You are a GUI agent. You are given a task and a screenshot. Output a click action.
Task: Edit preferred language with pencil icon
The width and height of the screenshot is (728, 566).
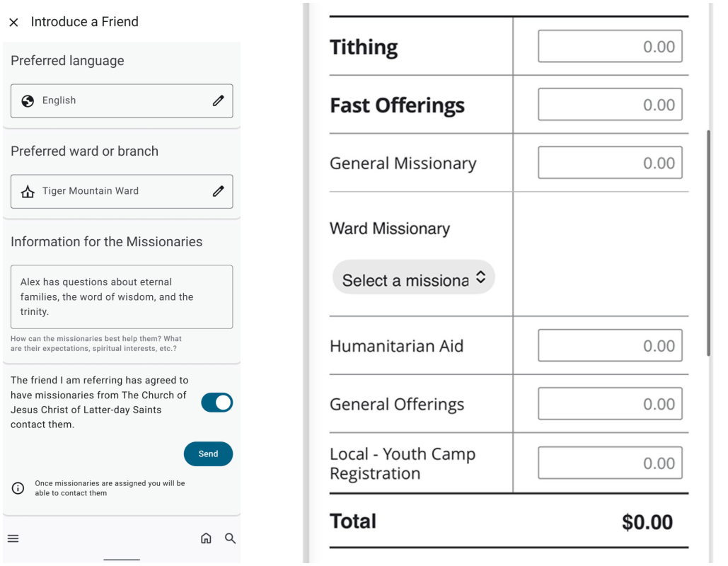[x=218, y=101]
